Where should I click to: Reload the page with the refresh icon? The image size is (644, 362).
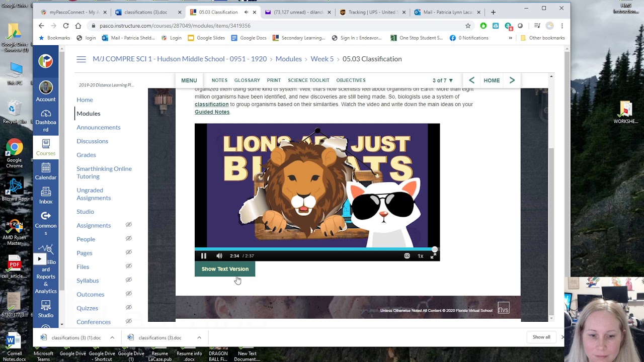(66, 26)
